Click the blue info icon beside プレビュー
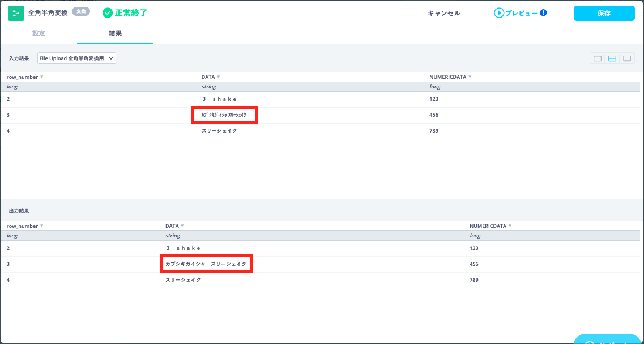Screen dimensions: 644x344 point(543,12)
